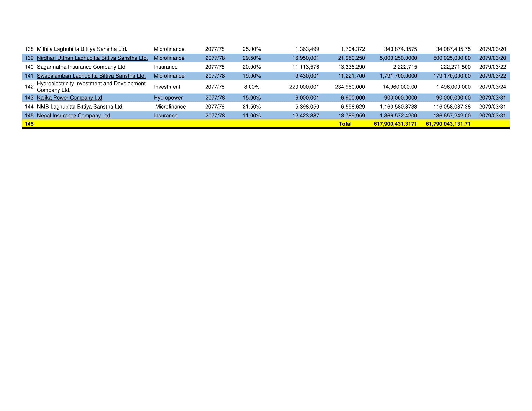This screenshot has width=532, height=411.
Task: Click Kalika Power Company Ltd link
Action: point(69,98)
